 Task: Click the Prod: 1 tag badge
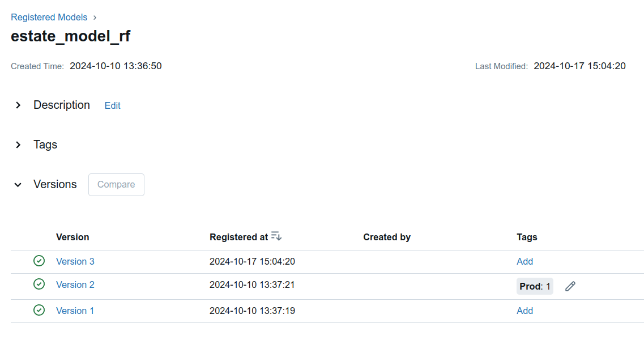tap(535, 286)
